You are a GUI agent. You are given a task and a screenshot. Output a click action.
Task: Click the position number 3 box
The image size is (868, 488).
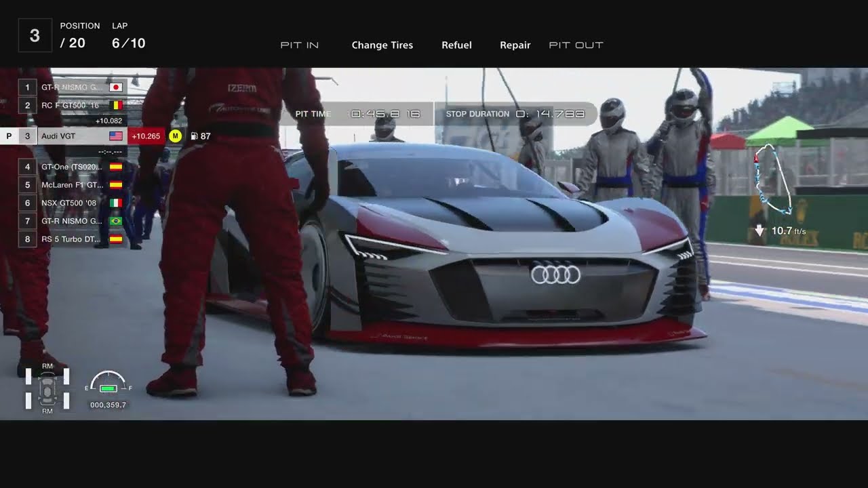35,35
